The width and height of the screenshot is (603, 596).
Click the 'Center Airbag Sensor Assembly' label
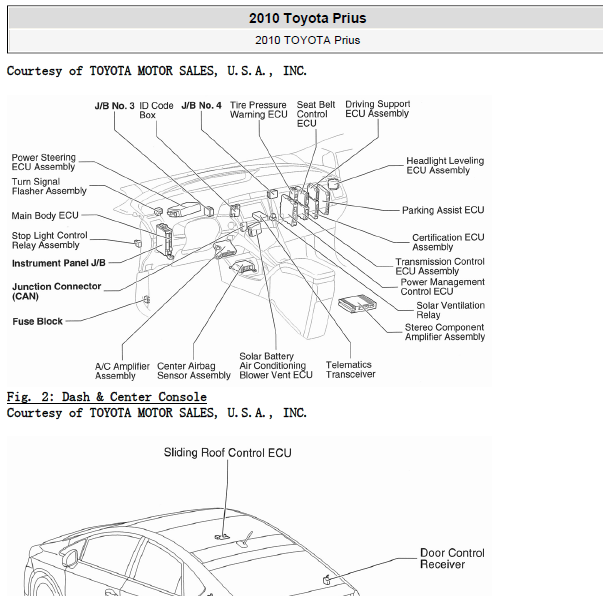[194, 371]
